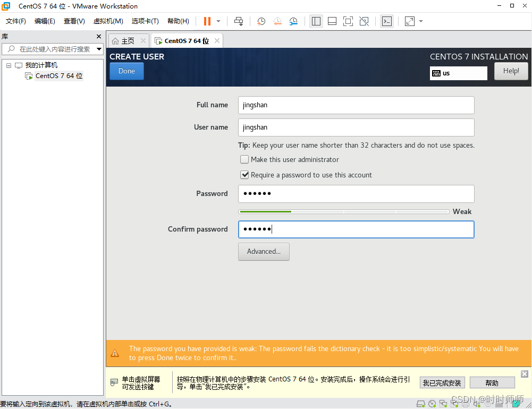
Task: Close the library panel
Action: (x=99, y=36)
